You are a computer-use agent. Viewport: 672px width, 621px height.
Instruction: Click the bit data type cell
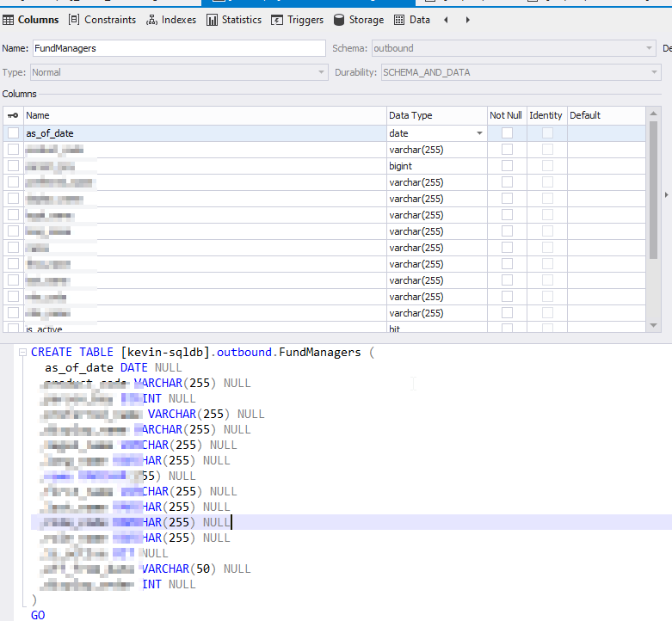pos(437,328)
